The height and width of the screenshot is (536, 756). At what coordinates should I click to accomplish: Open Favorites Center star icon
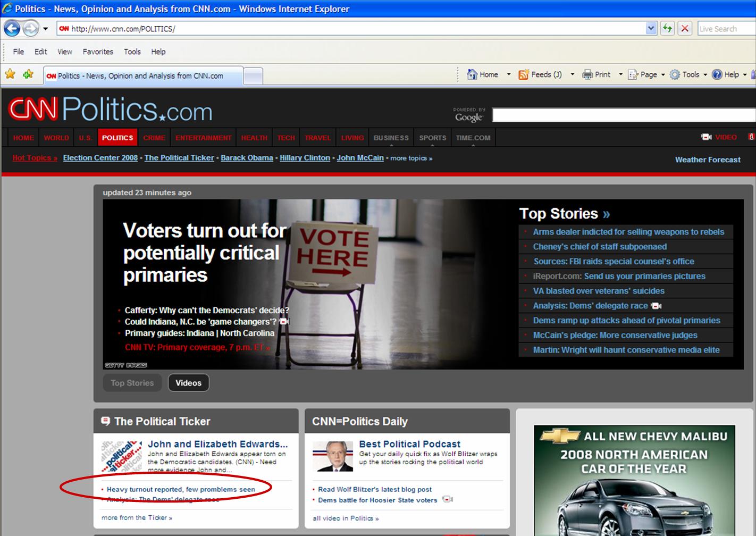pyautogui.click(x=10, y=74)
